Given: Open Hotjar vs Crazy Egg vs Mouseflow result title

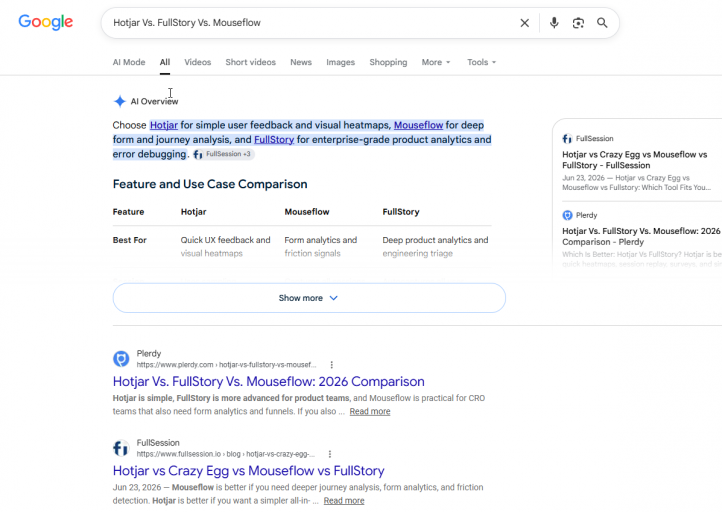Looking at the screenshot, I should pyautogui.click(x=249, y=471).
